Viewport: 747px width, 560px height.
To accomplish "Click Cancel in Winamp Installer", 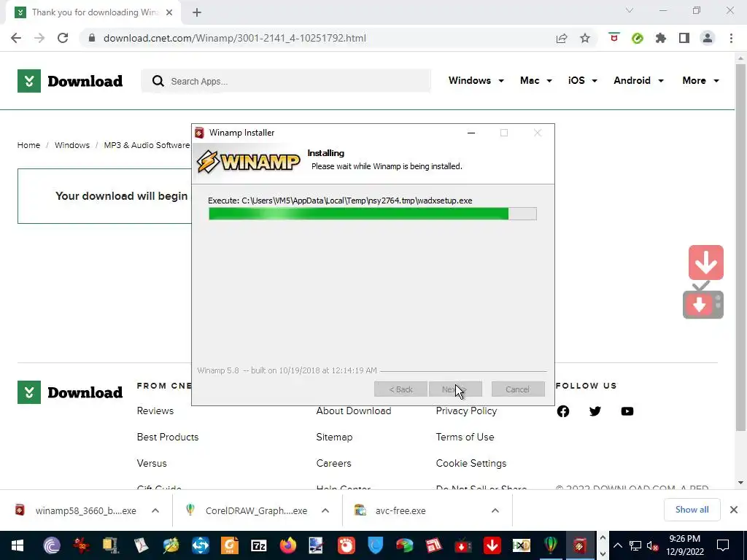I will tap(518, 389).
